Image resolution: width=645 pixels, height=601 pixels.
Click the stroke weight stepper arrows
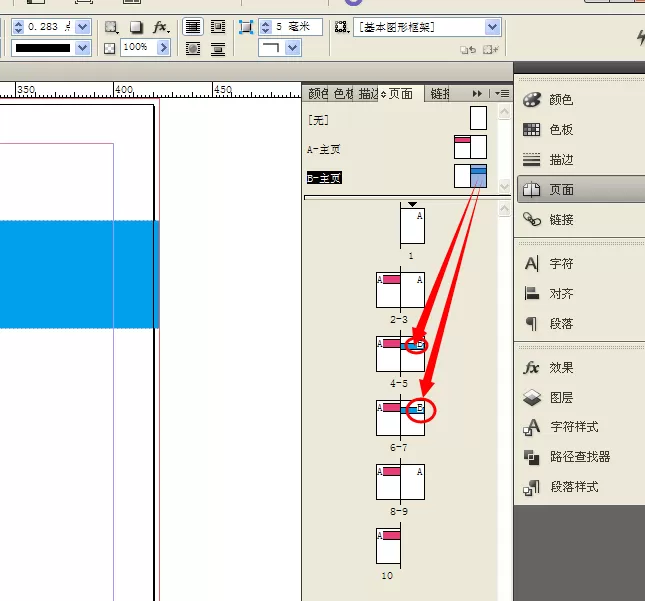coord(18,27)
